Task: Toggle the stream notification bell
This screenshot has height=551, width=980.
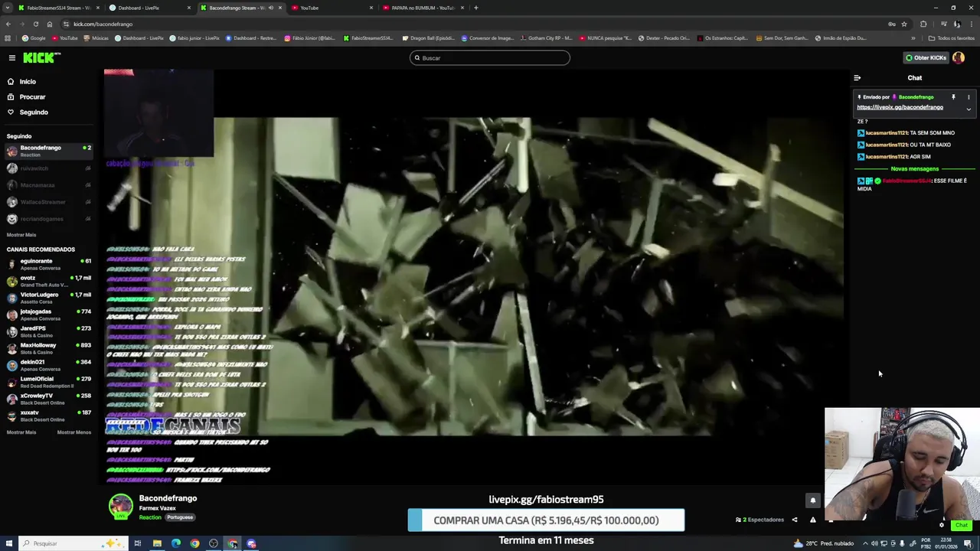Action: [x=813, y=500]
